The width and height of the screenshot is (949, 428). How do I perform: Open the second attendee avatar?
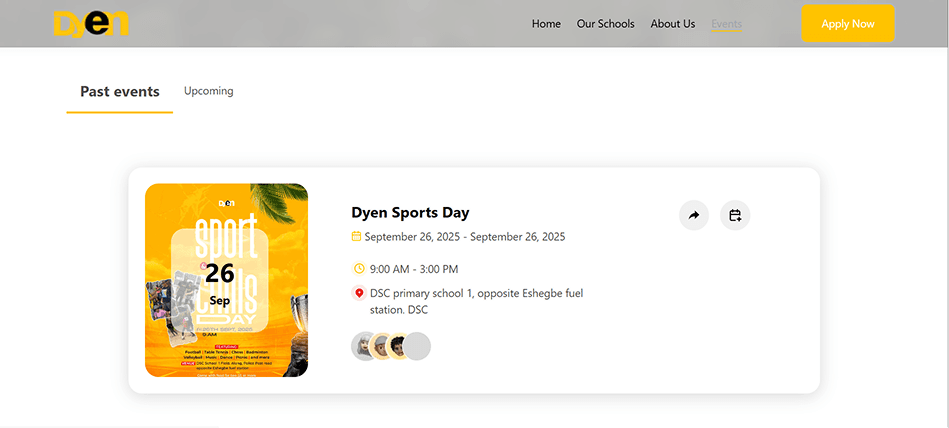[x=381, y=346]
